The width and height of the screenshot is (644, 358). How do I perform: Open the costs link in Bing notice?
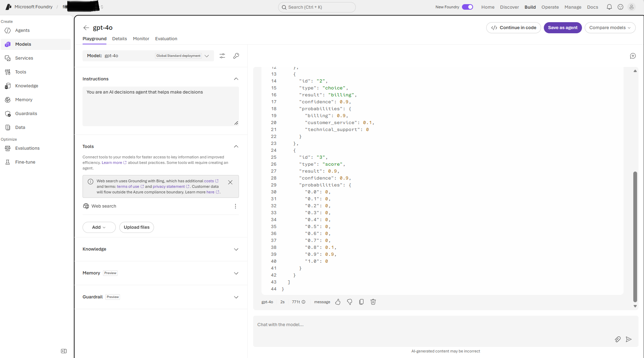[x=211, y=181]
